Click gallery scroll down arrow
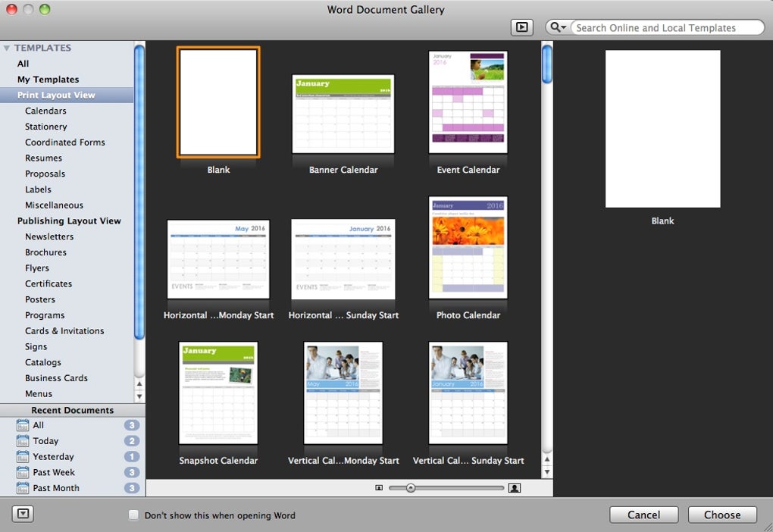The height and width of the screenshot is (532, 773). tap(546, 472)
